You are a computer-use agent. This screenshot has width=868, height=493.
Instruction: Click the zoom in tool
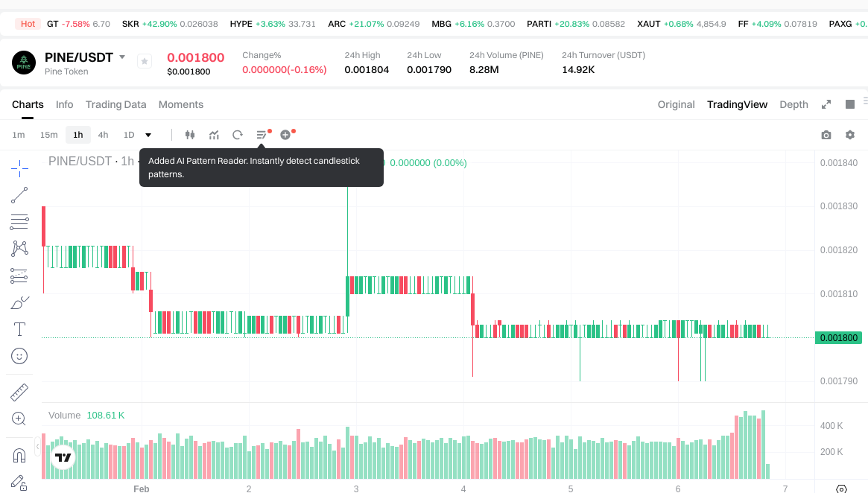point(20,419)
